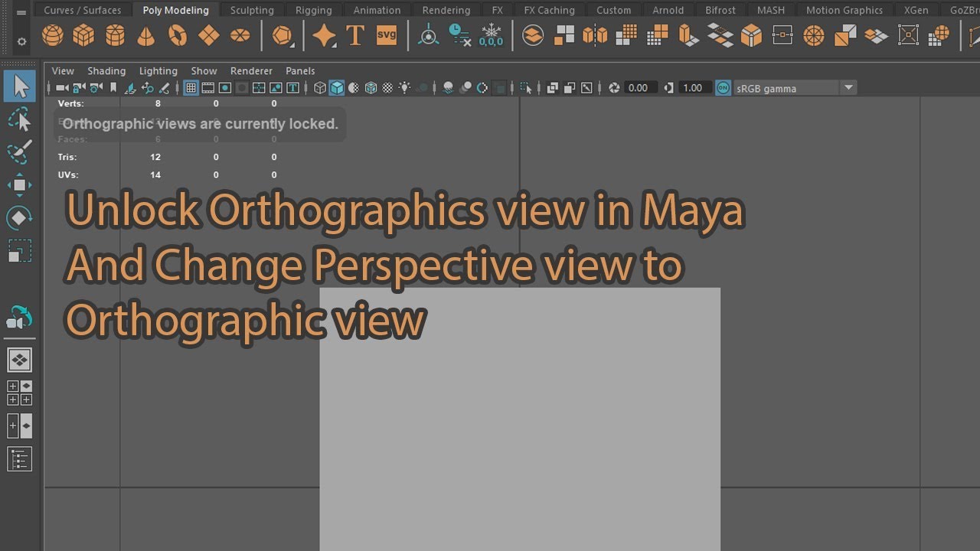Open the shelf options gear menu
The image size is (980, 551).
click(21, 42)
